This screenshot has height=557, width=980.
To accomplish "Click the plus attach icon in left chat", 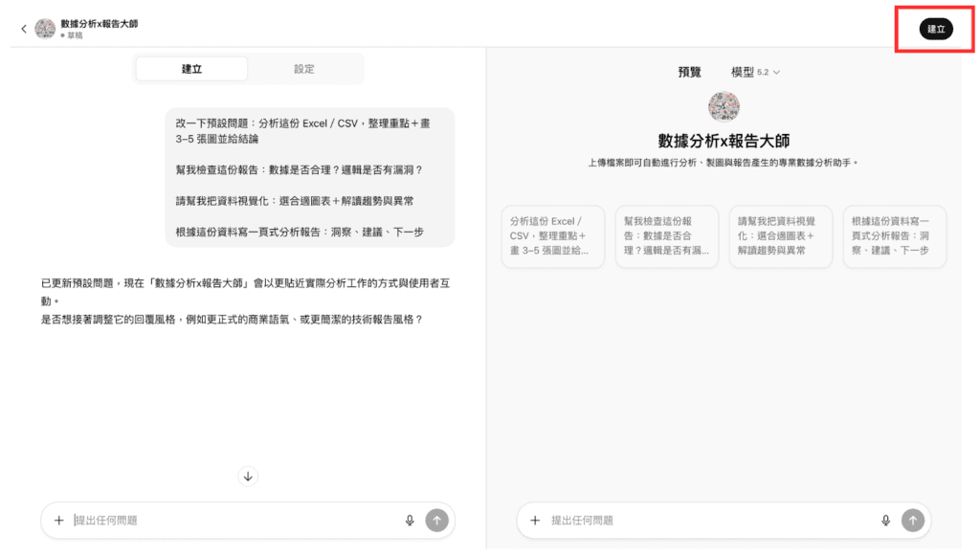I will pos(58,520).
